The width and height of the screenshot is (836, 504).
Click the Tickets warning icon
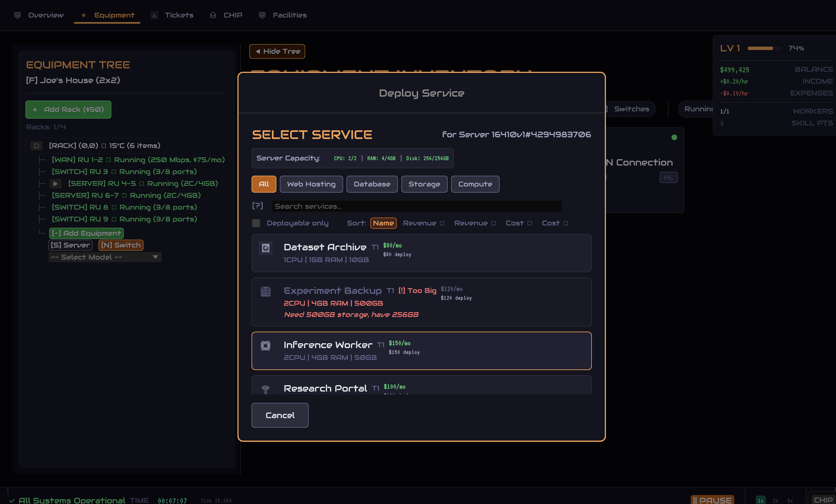point(154,15)
